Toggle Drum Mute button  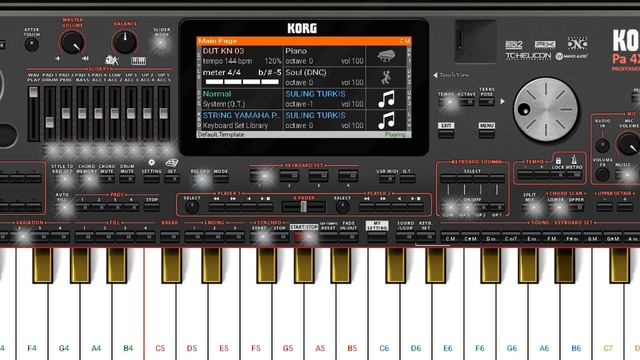click(x=127, y=178)
